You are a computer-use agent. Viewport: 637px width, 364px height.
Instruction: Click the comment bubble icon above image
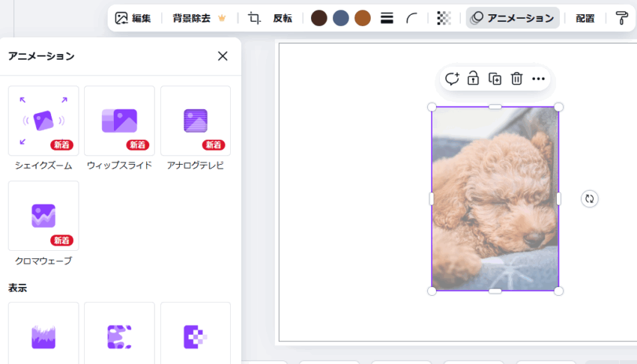pyautogui.click(x=452, y=79)
